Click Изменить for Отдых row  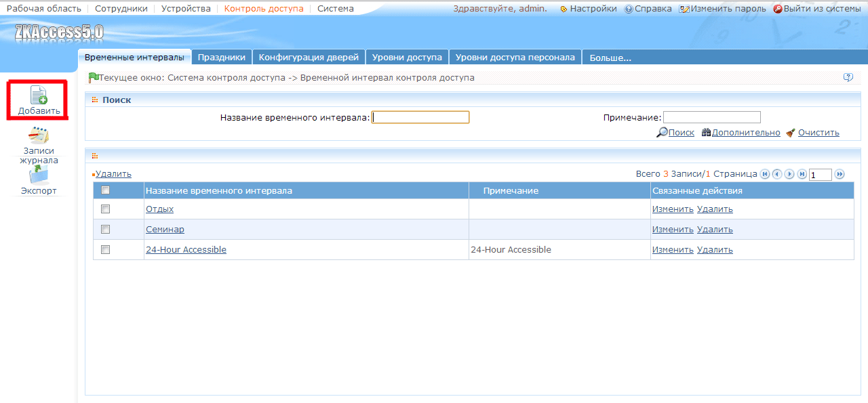pyautogui.click(x=673, y=209)
